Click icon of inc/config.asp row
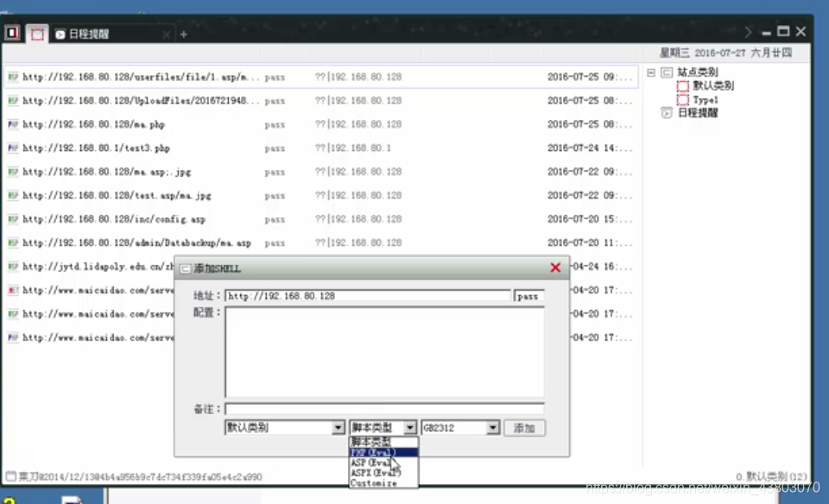 click(x=13, y=219)
